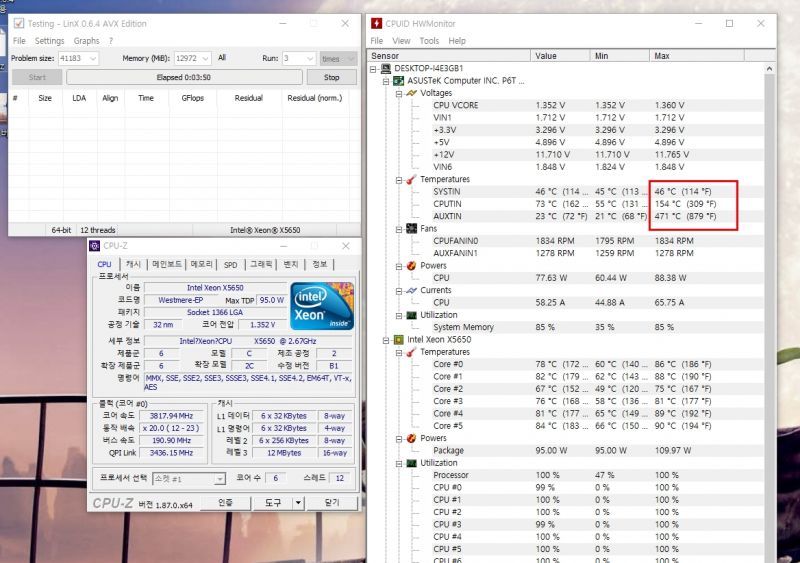Open the processor selection dropdown in CPU-Z

click(x=219, y=479)
